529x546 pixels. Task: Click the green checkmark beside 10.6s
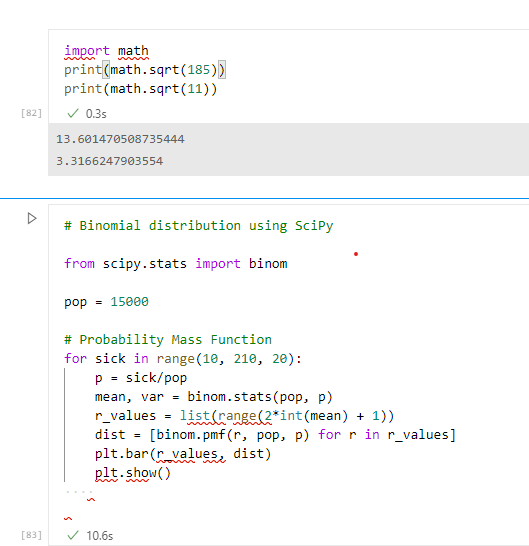point(72,535)
